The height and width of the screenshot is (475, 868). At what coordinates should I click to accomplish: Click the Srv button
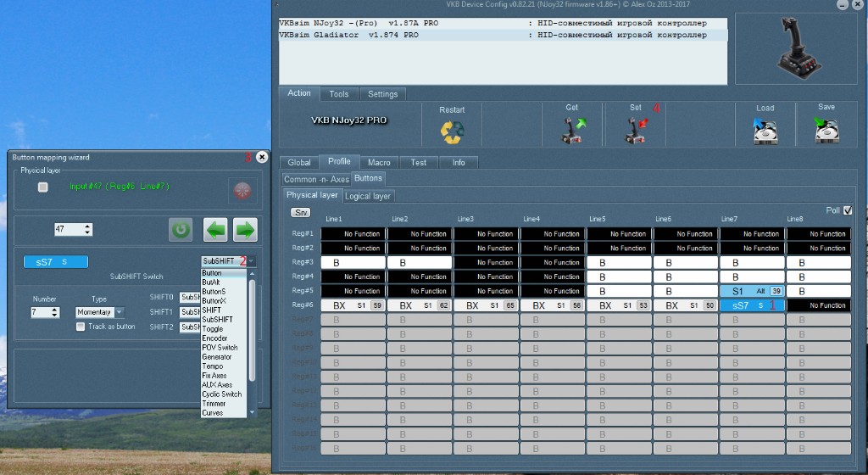pos(301,213)
